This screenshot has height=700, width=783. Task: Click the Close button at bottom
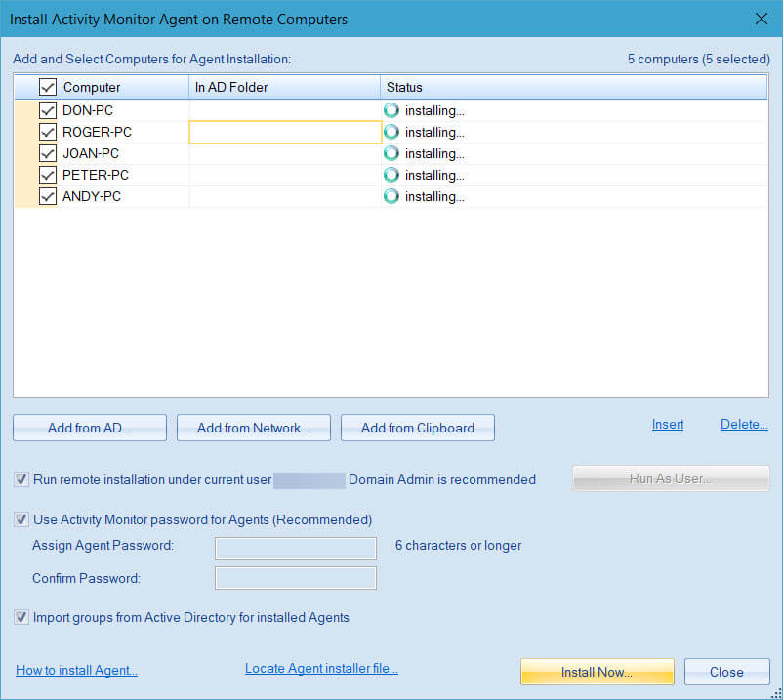(727, 672)
